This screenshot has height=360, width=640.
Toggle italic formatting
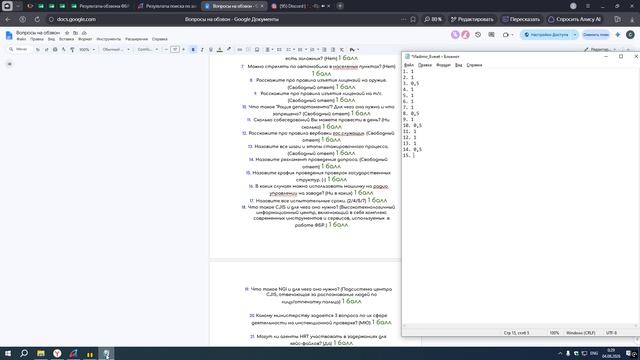point(202,50)
